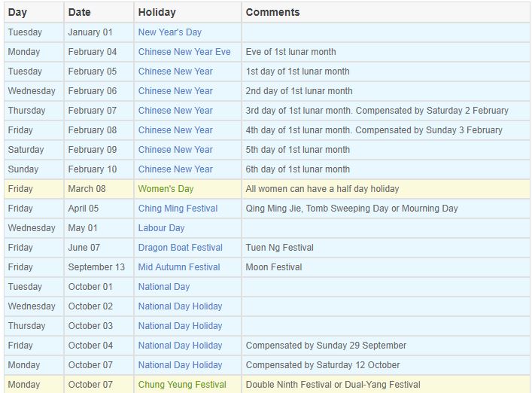Click the Day column header
532x393 pixels.
coord(34,13)
